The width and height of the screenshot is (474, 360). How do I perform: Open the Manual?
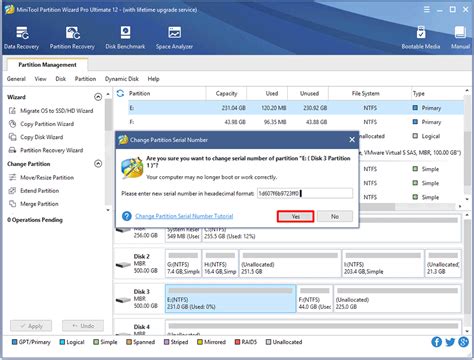[460, 38]
